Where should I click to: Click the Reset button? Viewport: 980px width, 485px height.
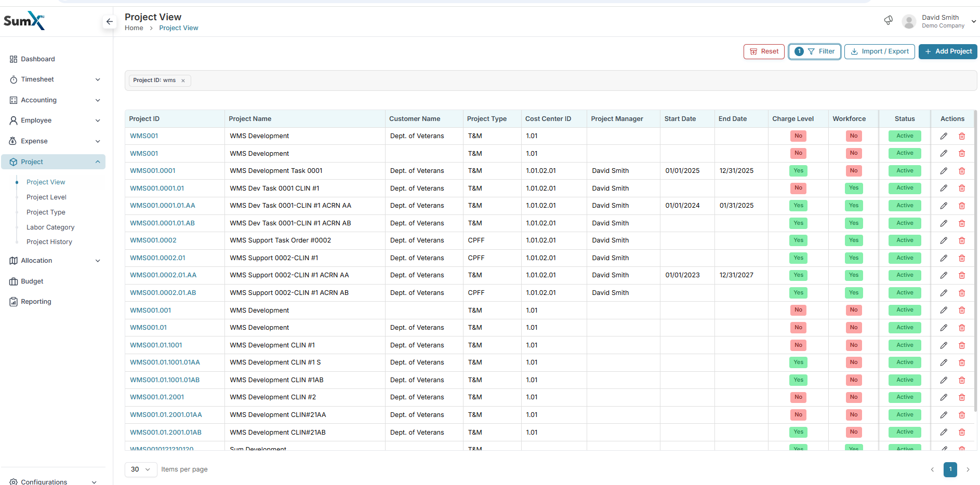pyautogui.click(x=764, y=51)
